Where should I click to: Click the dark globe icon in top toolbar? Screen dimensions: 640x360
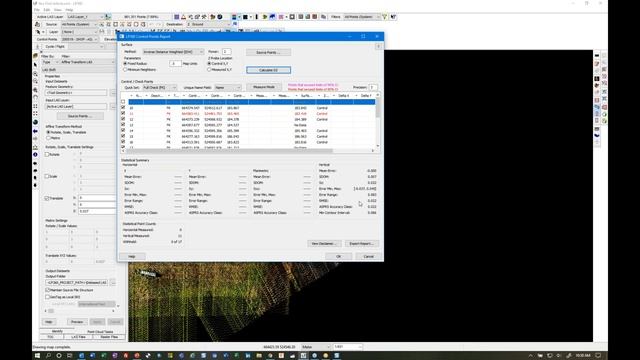[x=220, y=17]
